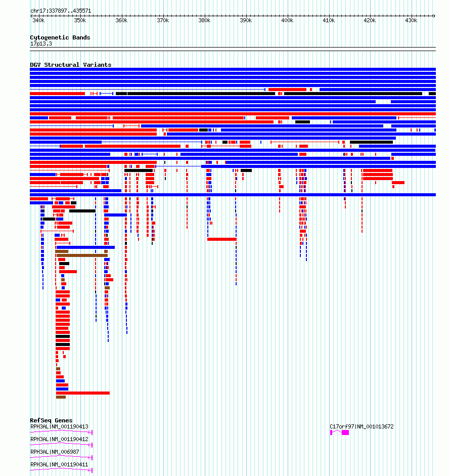Select the 410k ruler tick label
The width and height of the screenshot is (450, 476).
[329, 20]
